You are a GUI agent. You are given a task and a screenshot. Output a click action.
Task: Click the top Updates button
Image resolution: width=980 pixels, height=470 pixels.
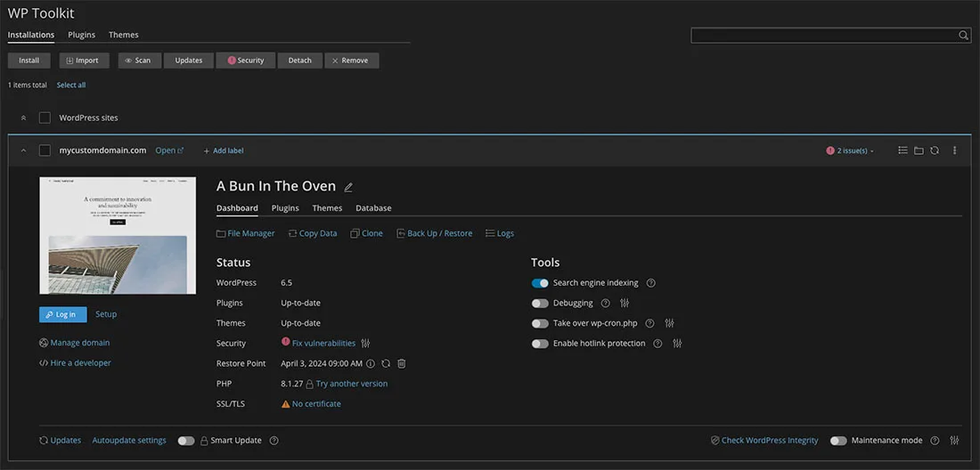[189, 61]
